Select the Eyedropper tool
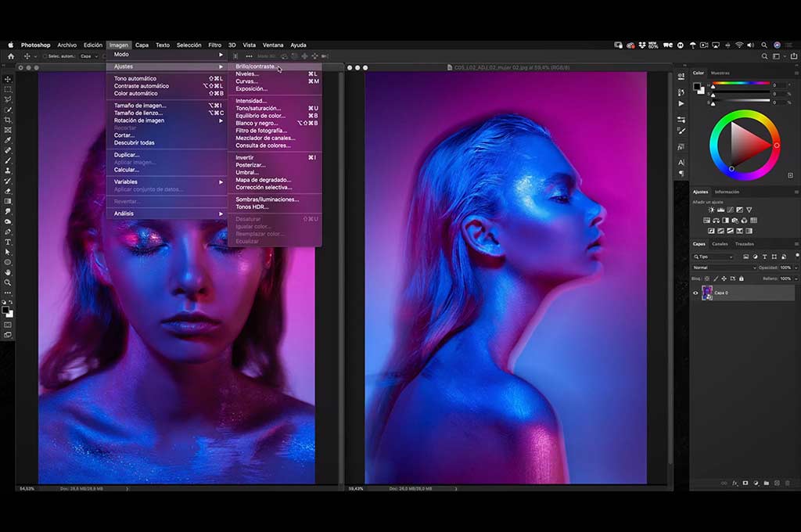 pyautogui.click(x=8, y=140)
